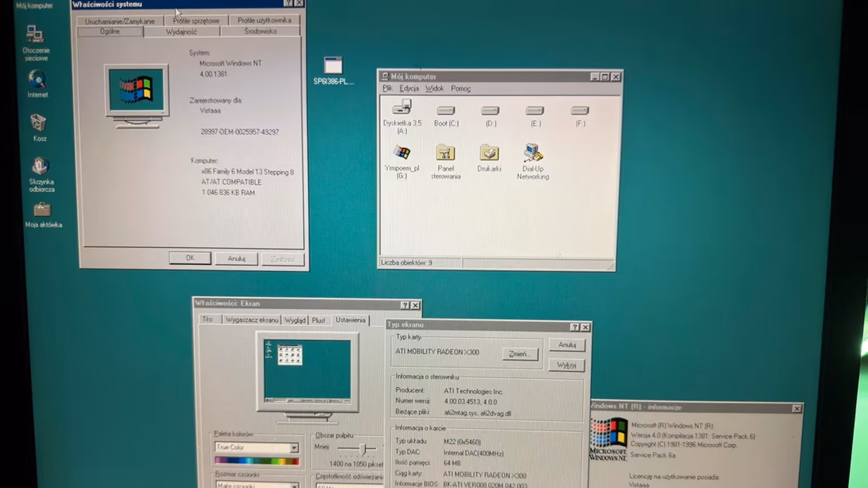This screenshot has height=488, width=868.
Task: Click help question mark in Typ ekranu dialog
Action: point(575,327)
